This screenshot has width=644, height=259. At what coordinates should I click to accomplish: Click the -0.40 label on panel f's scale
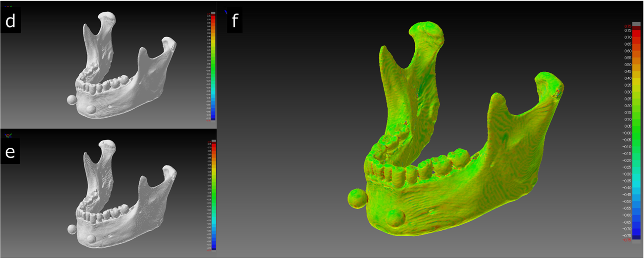(627, 188)
